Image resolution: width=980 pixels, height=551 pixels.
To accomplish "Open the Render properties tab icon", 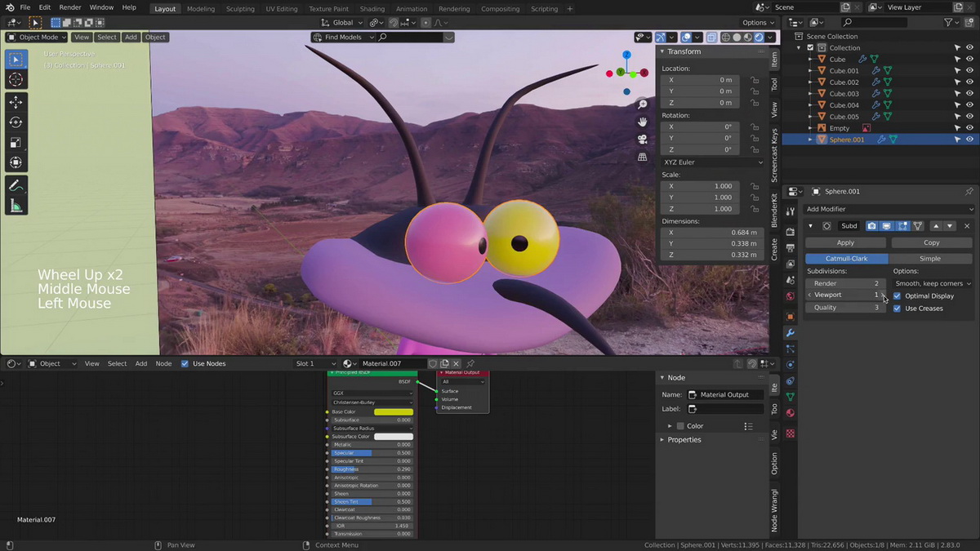I will click(791, 232).
